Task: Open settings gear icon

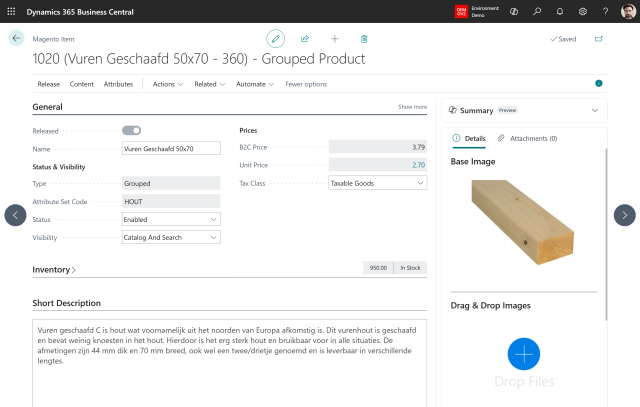Action: pyautogui.click(x=583, y=11)
